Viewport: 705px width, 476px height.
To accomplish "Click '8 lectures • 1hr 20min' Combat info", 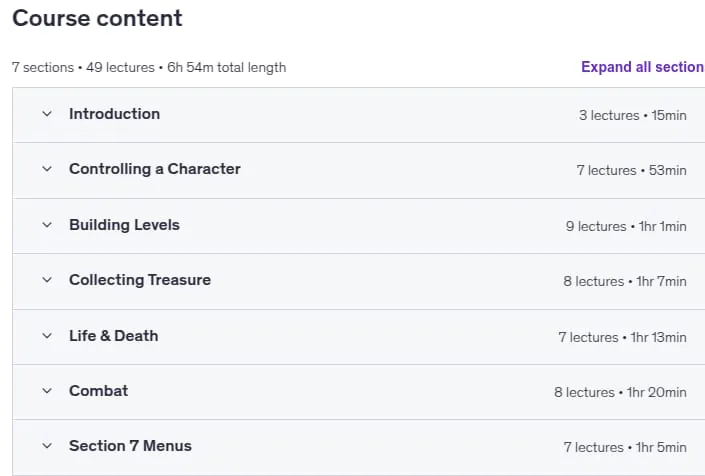I will pos(620,392).
